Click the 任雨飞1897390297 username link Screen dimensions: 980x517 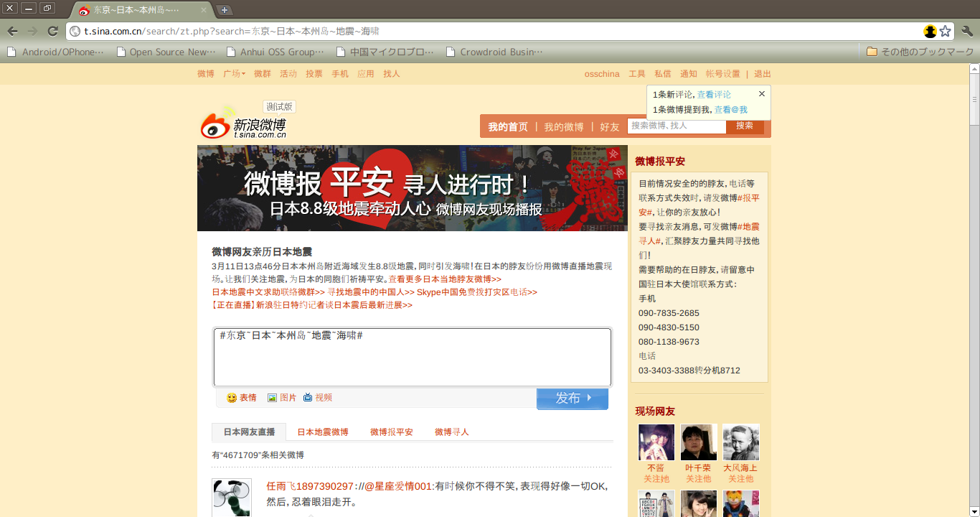pos(310,486)
